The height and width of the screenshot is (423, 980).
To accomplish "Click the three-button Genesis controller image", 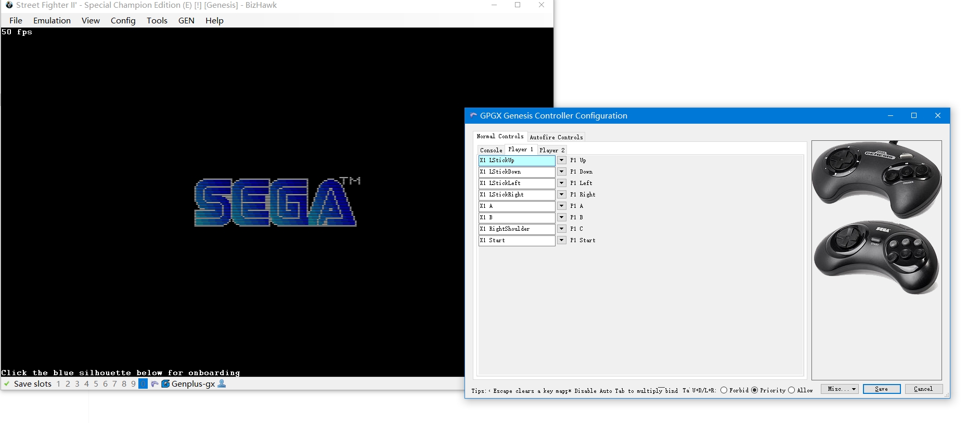I will 877,179.
